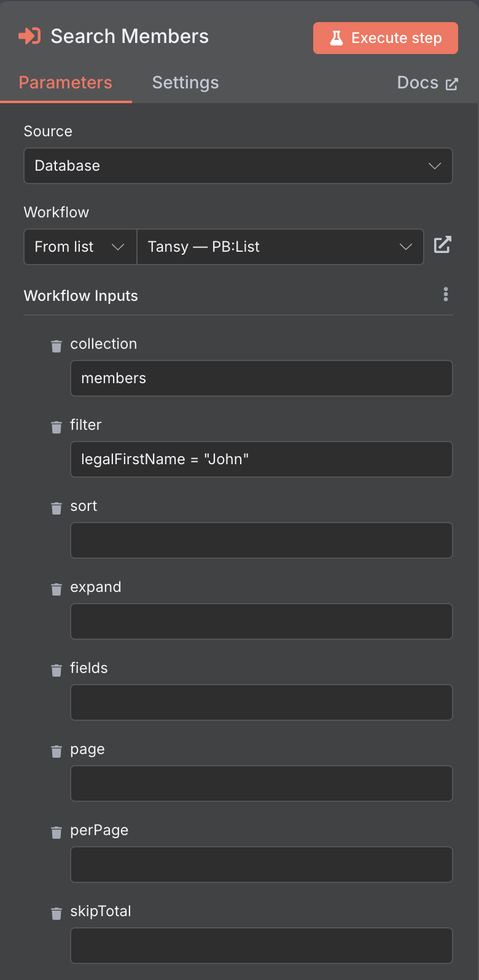Open the From list mode dropdown
This screenshot has width=479, height=980.
point(80,247)
